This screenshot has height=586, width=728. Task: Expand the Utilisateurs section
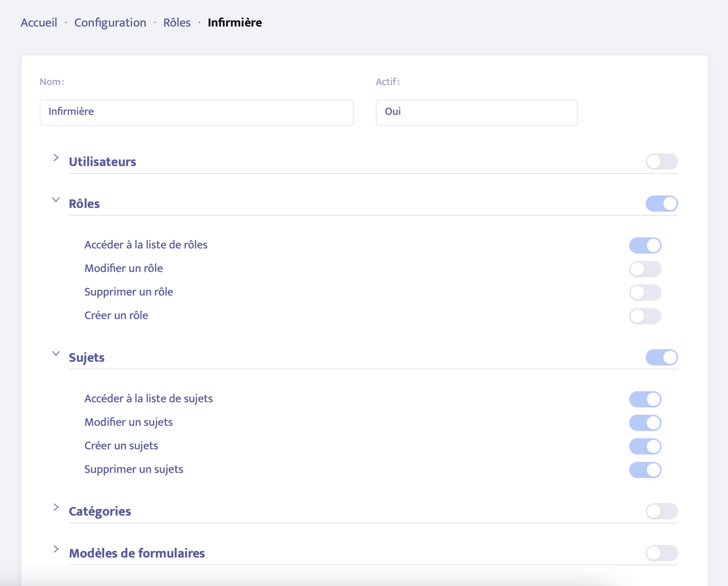coord(56,158)
